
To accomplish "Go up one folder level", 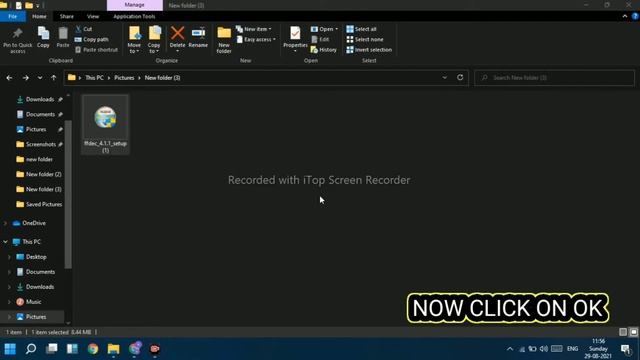I will 53,78.
